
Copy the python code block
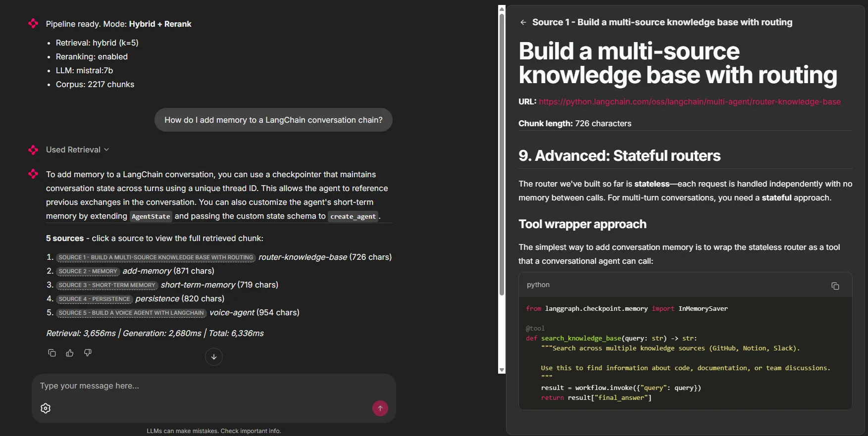point(835,286)
